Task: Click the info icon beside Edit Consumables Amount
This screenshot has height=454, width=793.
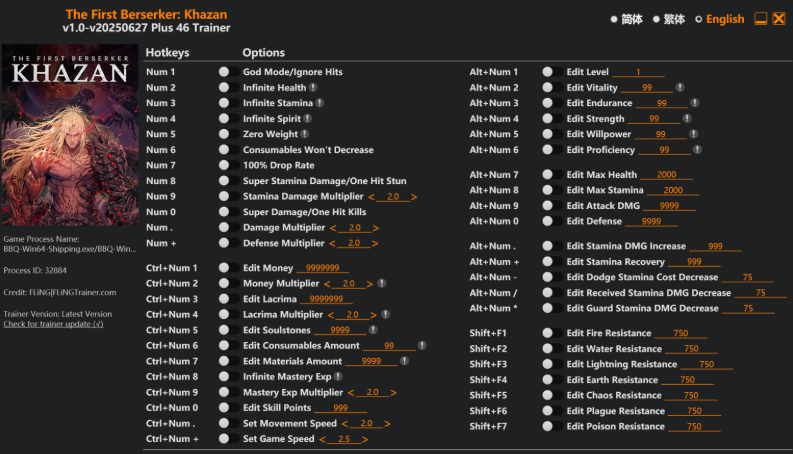Action: point(422,345)
